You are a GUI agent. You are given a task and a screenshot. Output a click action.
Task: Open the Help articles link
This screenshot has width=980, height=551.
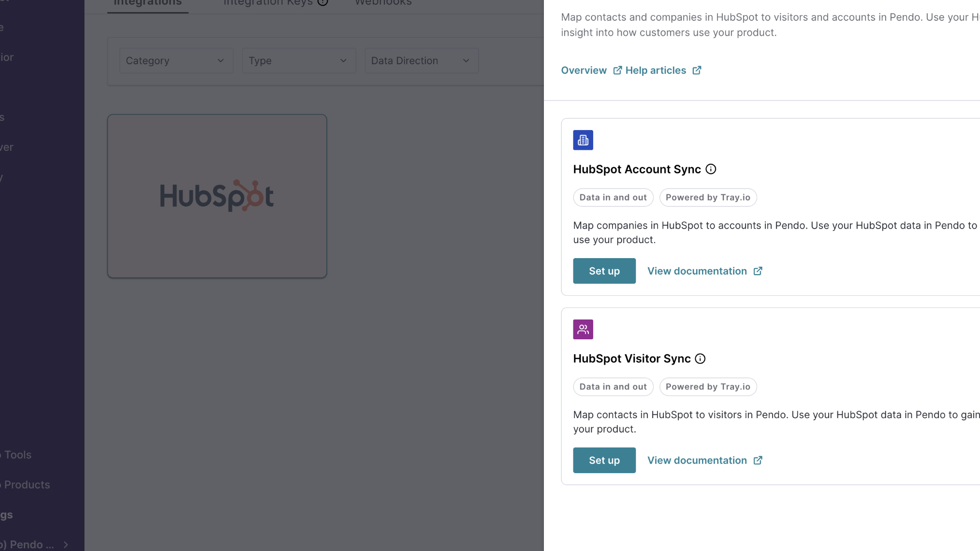point(655,71)
